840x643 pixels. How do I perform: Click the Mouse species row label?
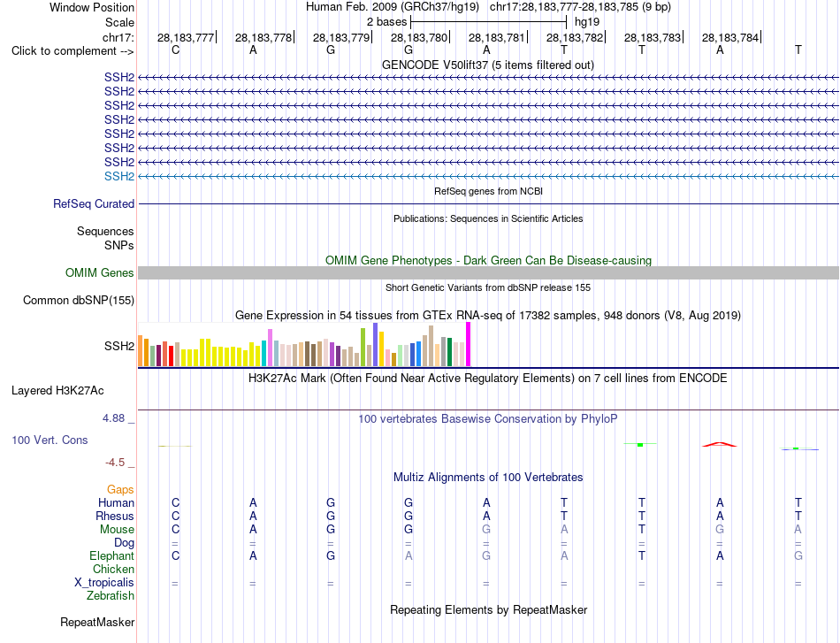(x=117, y=530)
